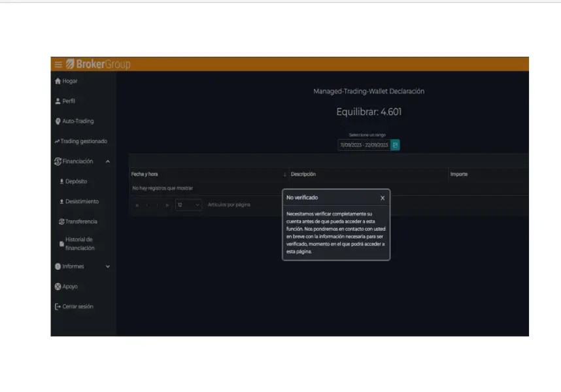Open the items per page dropdown
The width and height of the screenshot is (561, 392).
point(188,205)
